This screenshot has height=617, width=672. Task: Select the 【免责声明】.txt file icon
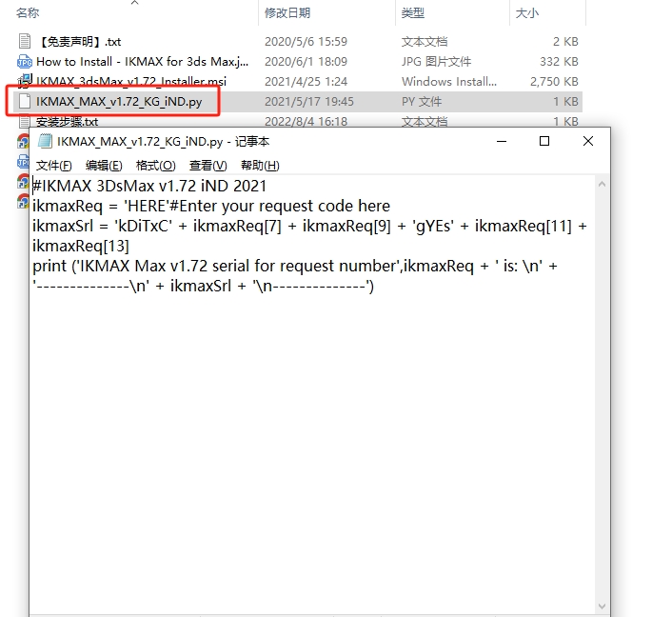[25, 41]
